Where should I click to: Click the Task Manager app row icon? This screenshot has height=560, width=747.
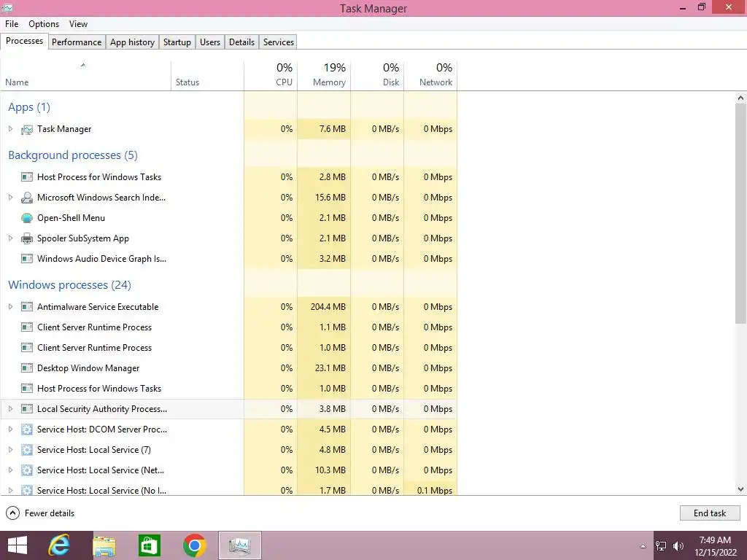(27, 130)
